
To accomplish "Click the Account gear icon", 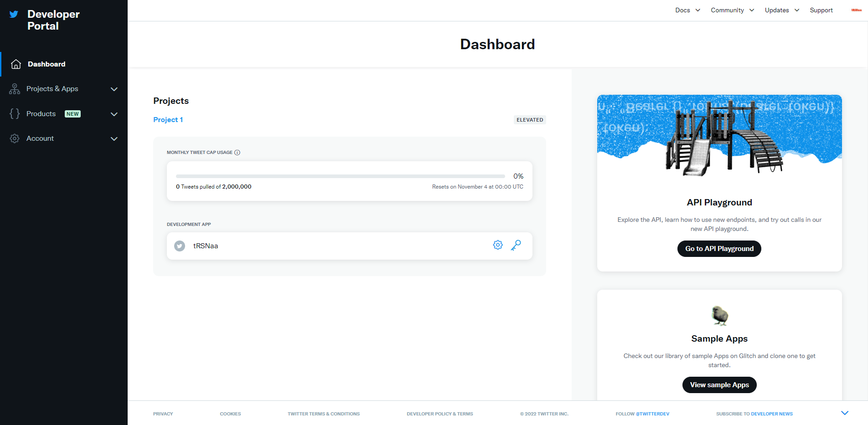I will pos(15,138).
